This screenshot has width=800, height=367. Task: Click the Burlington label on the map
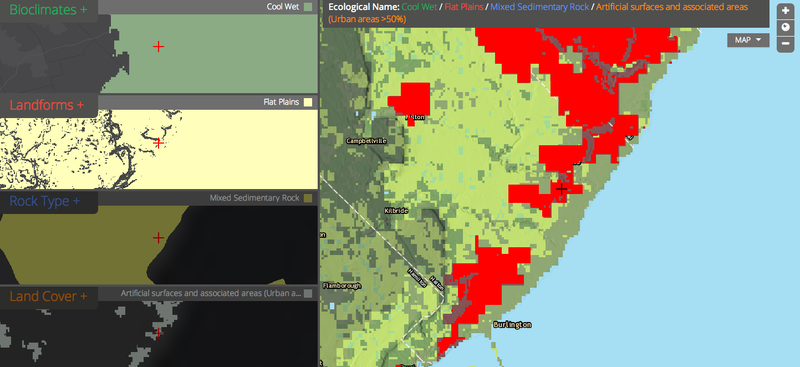(513, 325)
